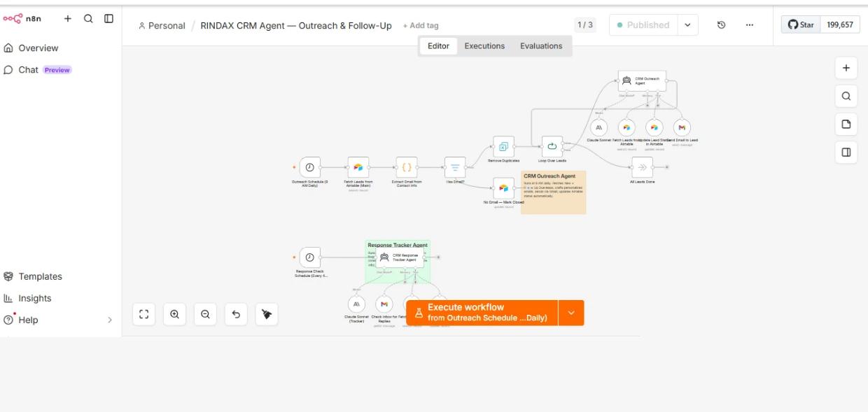Select the No Email — Mark Closed node

503,188
